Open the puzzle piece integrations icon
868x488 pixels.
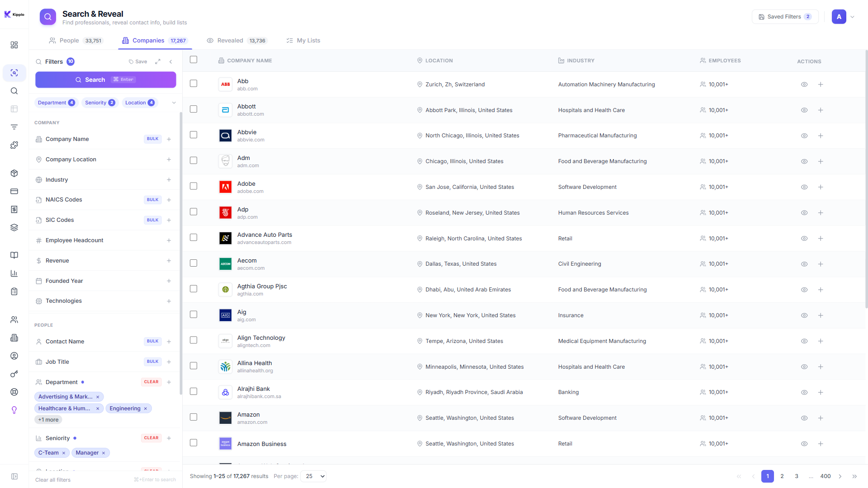point(14,145)
